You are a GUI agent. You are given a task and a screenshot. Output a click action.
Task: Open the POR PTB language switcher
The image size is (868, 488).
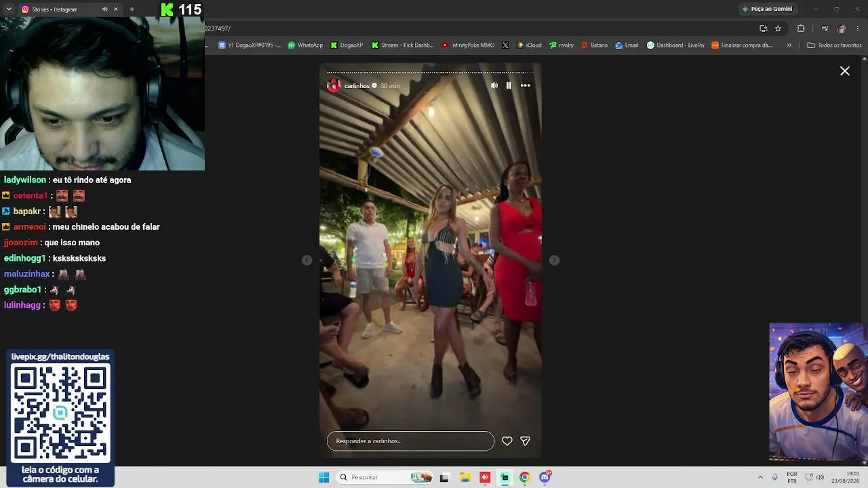[792, 477]
